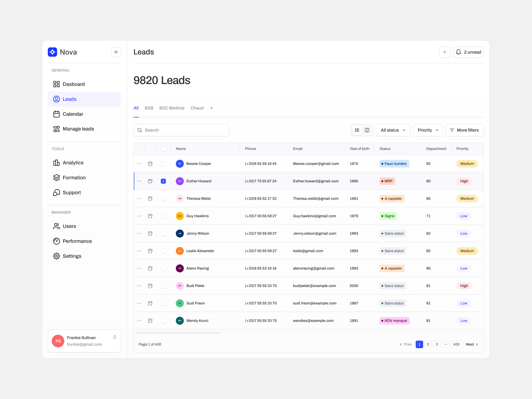Add a new tab with plus icon
532x399 pixels.
pos(211,108)
